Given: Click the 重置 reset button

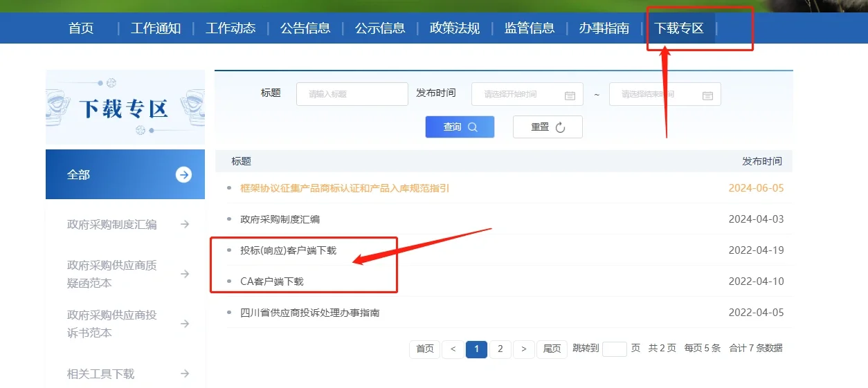Looking at the screenshot, I should pos(548,127).
